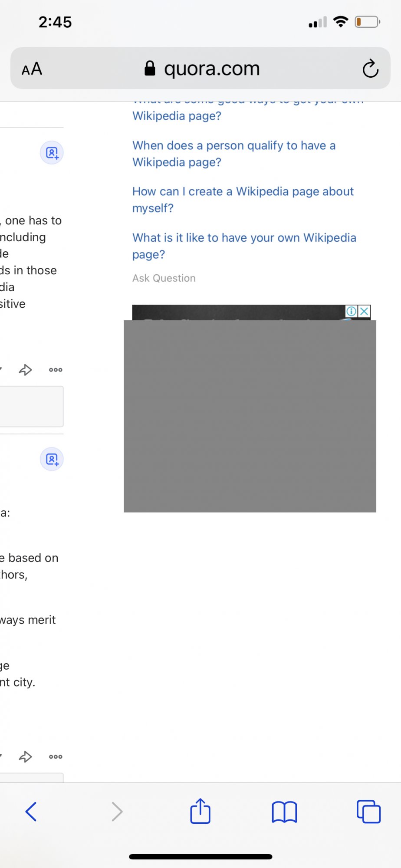
Task: Tap the 'ds in those' answer text
Action: click(x=28, y=270)
